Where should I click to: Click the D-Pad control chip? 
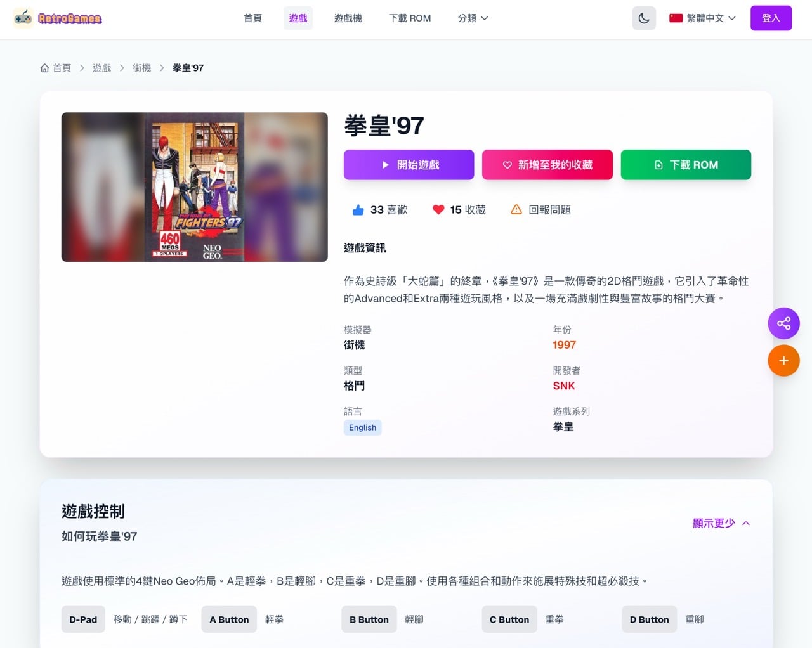click(83, 619)
